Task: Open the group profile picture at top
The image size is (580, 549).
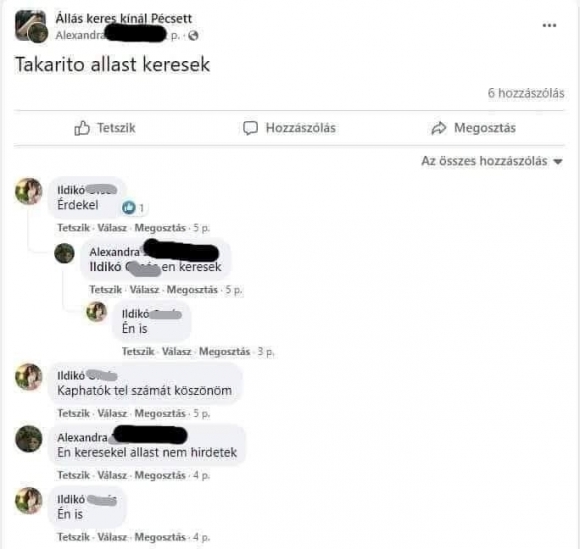Action: [31, 26]
